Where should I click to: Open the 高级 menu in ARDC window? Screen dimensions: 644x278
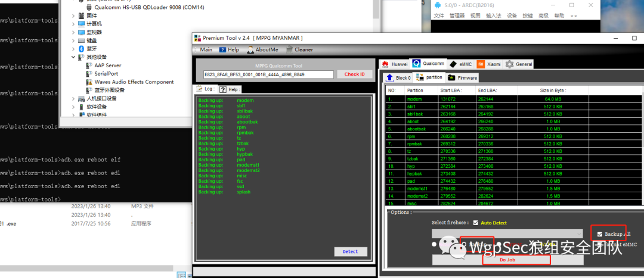[543, 15]
